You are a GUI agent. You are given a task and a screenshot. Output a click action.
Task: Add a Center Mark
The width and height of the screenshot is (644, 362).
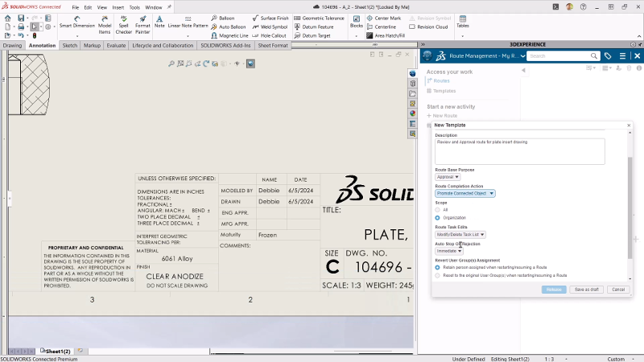click(387, 18)
